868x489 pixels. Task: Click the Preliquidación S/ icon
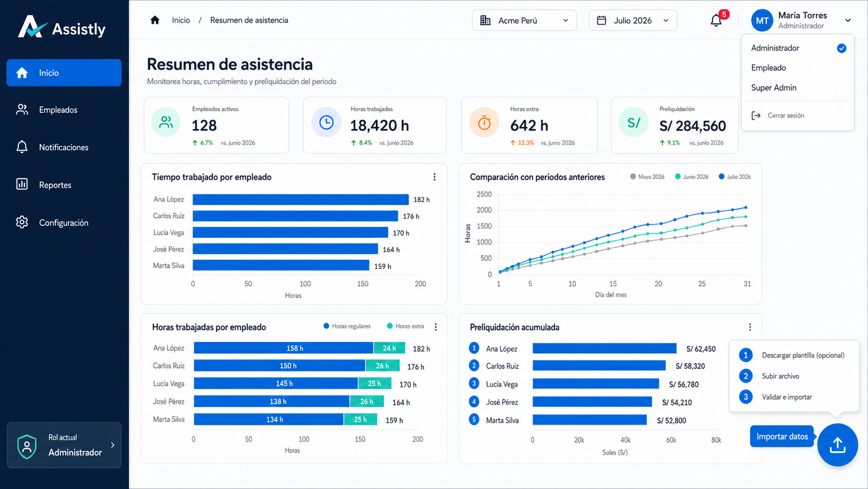pos(633,123)
